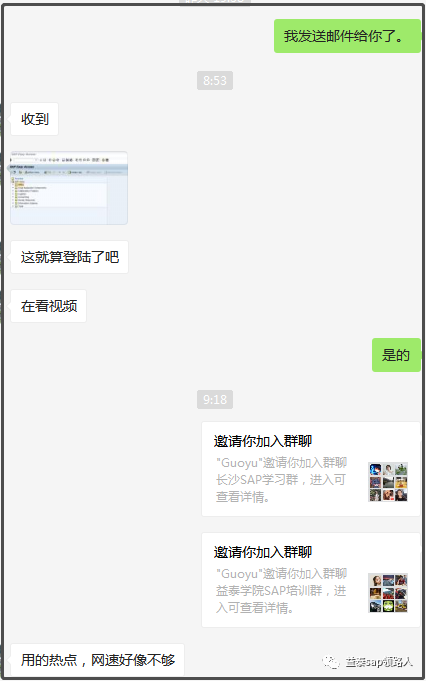Click the second 邀请你加入群聊 card title
This screenshot has width=426, height=681.
(263, 552)
